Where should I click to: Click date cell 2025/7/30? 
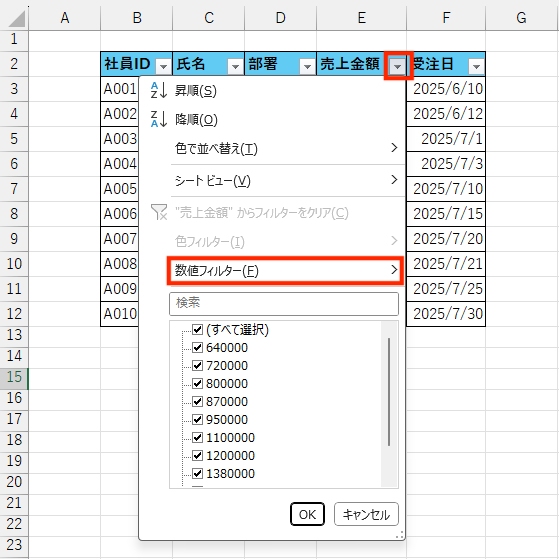[x=446, y=314]
